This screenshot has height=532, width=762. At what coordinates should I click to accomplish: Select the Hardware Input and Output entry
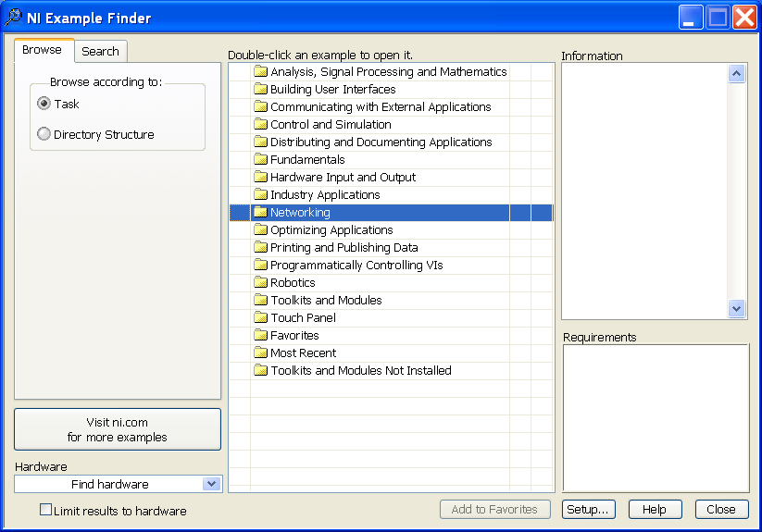(x=343, y=178)
